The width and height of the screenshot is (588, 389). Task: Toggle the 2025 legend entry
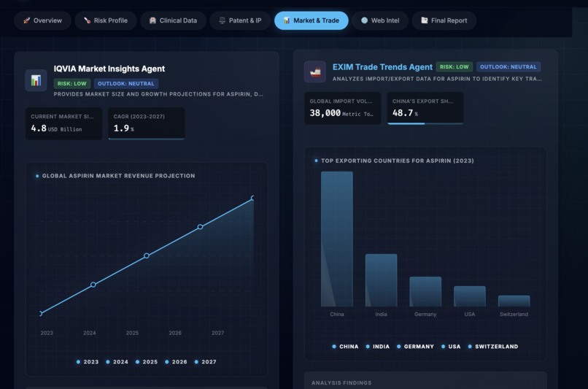[x=147, y=362]
